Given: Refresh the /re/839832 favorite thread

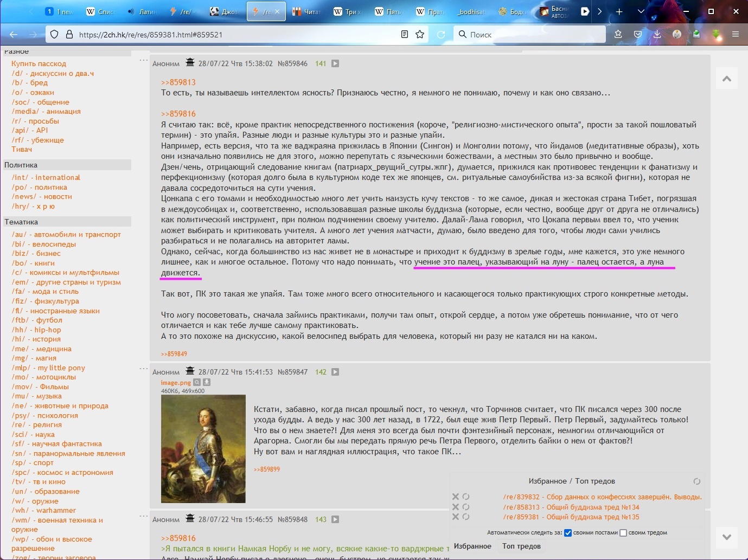Looking at the screenshot, I should click(x=466, y=497).
